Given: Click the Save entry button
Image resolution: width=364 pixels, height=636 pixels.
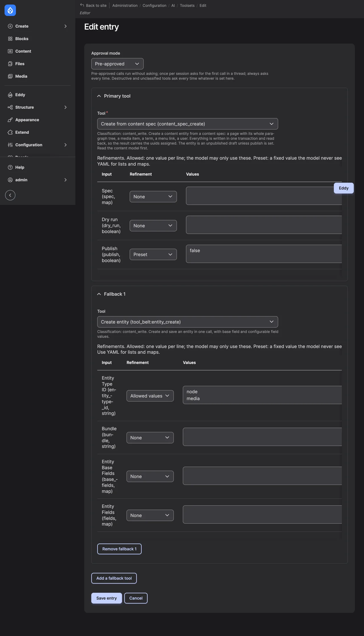Looking at the screenshot, I should 107,598.
